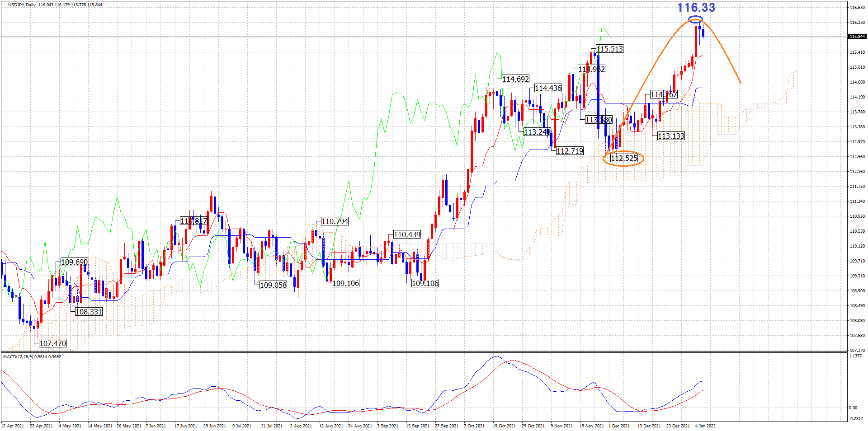Click the 107.470 low price label
This screenshot has height=431, width=868.
(52, 343)
